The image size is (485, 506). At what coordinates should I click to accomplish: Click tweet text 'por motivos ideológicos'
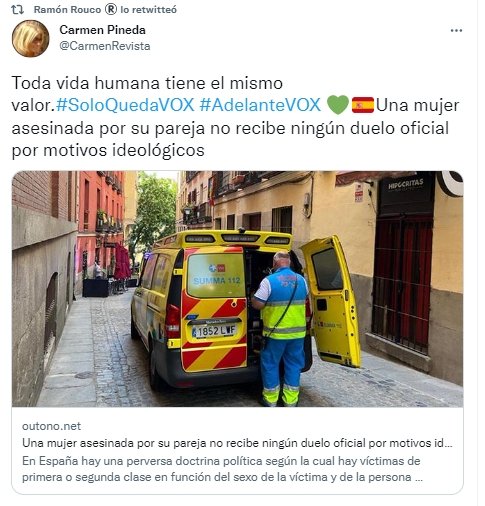(108, 150)
